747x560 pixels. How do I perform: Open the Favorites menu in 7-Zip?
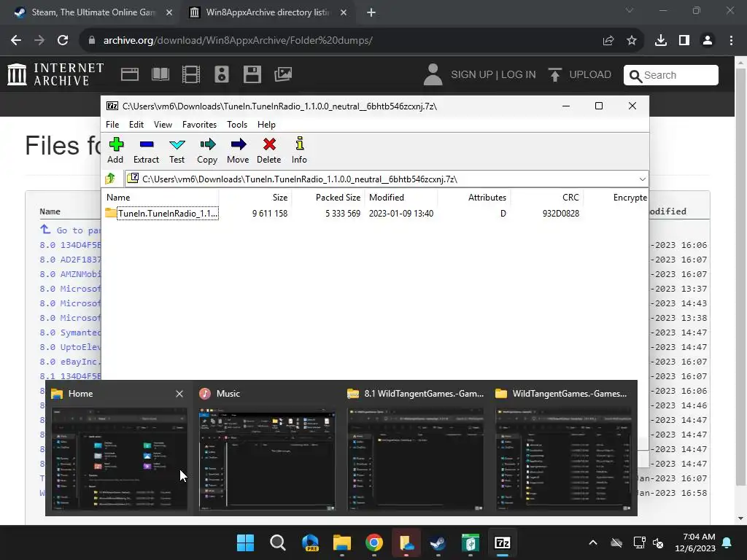pos(199,124)
